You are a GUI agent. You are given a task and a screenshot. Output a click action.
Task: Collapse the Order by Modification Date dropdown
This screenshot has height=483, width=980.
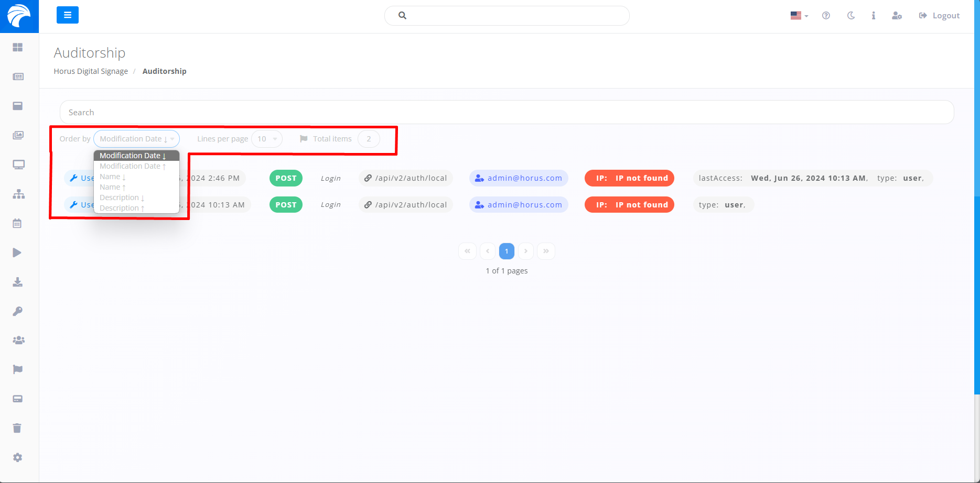(136, 139)
